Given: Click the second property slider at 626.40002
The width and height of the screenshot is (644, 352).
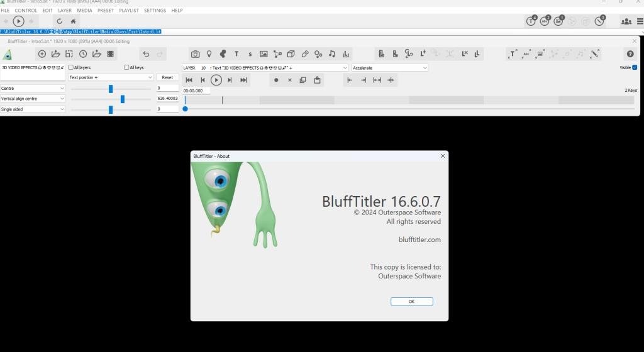Looking at the screenshot, I should (123, 99).
